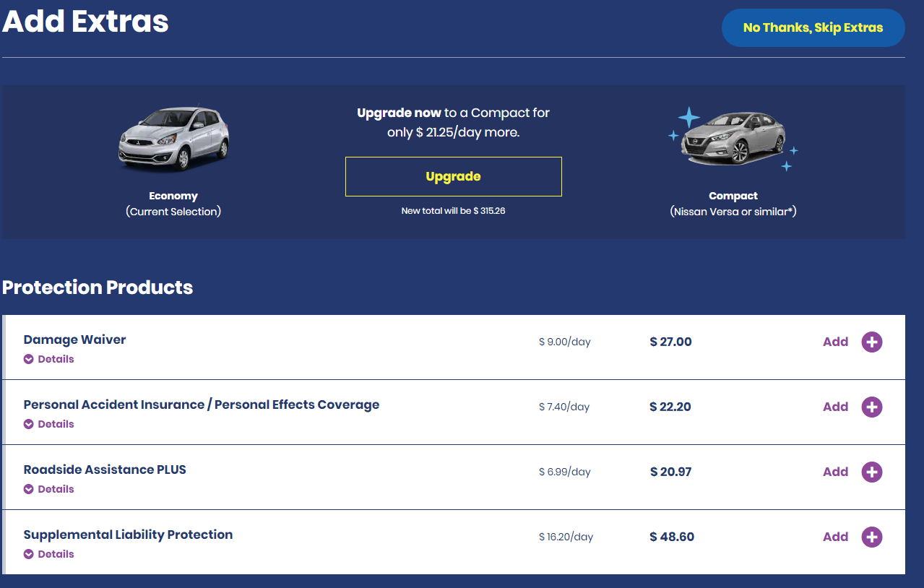Click plus icon for Personal Accident Insurance
This screenshot has width=924, height=588.
872,407
